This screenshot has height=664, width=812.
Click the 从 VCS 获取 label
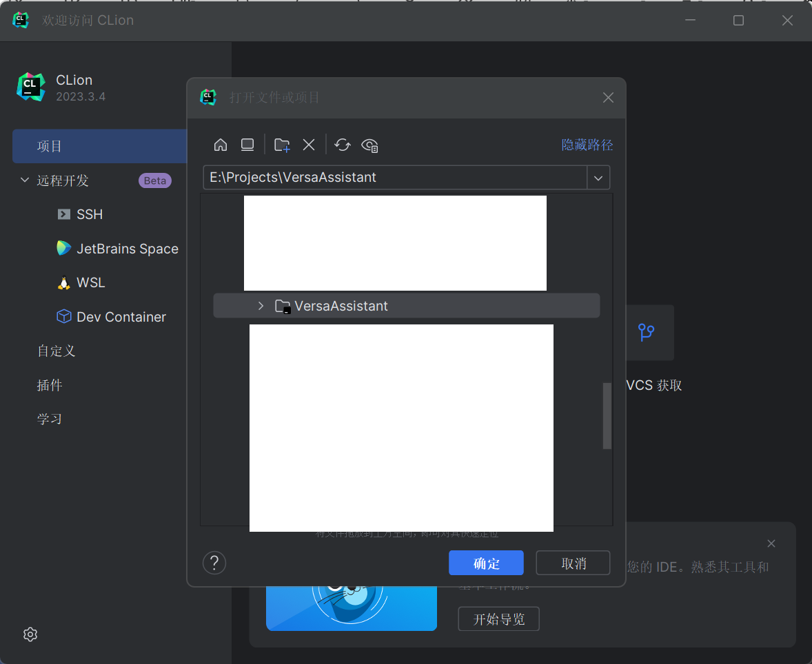tap(654, 386)
